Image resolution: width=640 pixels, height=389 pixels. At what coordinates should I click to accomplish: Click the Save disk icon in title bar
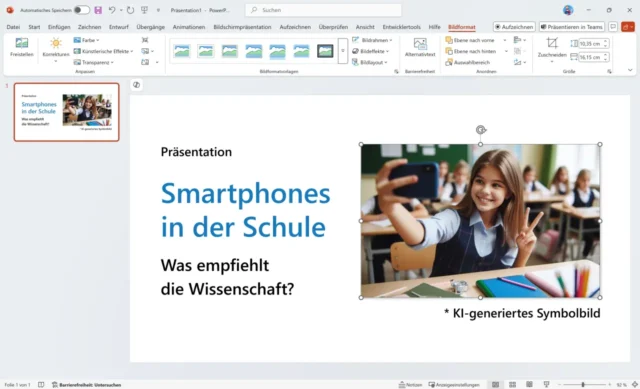pyautogui.click(x=98, y=10)
